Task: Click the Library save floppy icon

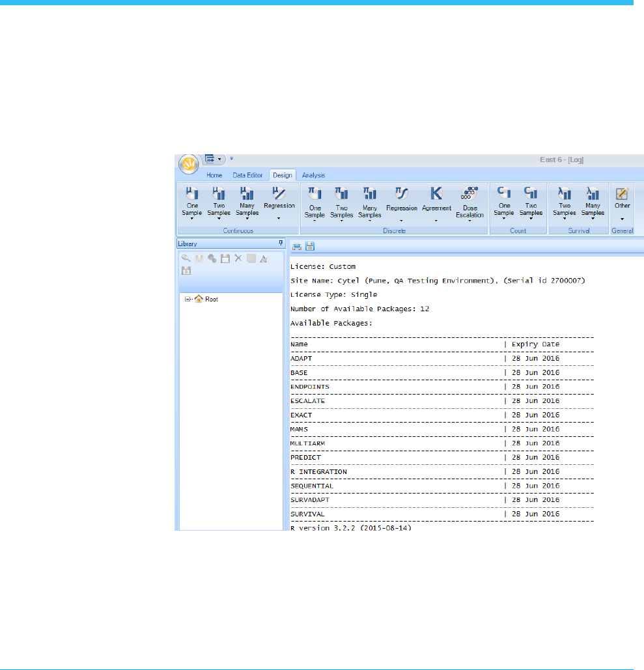Action: click(225, 258)
